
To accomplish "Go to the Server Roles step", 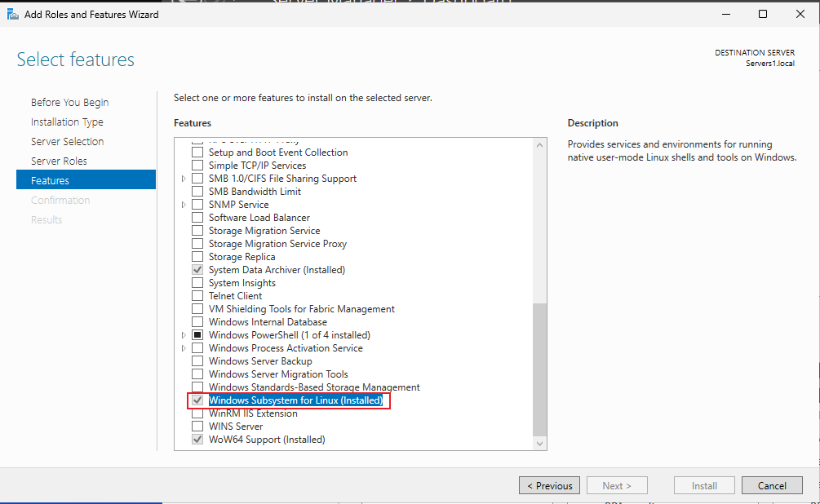I will [x=59, y=161].
